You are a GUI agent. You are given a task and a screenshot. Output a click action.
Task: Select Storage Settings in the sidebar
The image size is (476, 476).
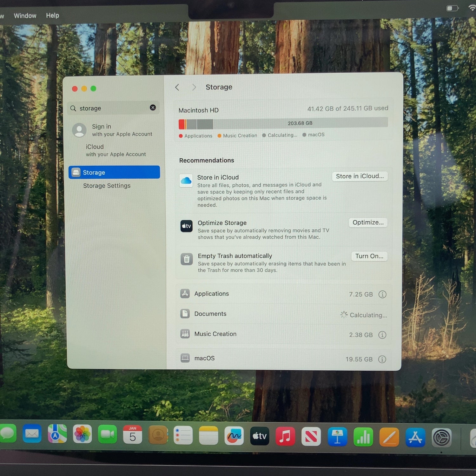107,186
